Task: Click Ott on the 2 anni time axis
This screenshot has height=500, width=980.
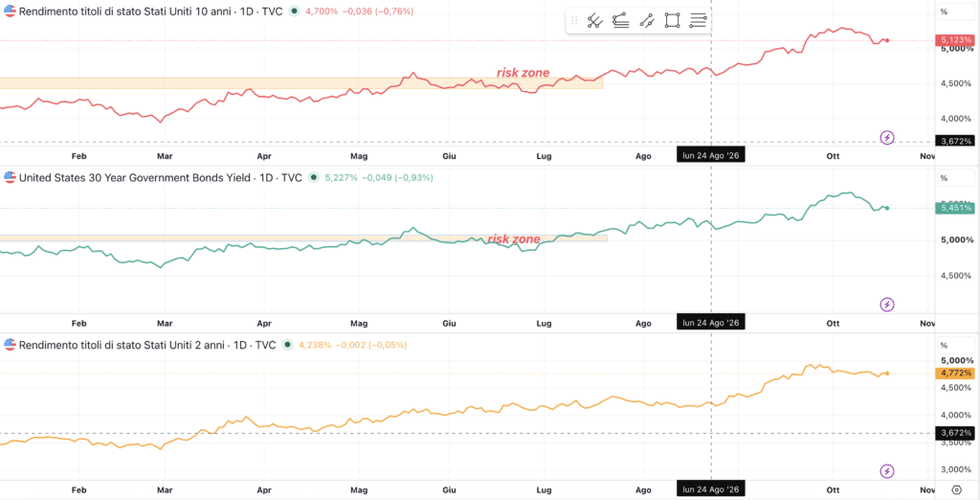Action: pos(833,490)
